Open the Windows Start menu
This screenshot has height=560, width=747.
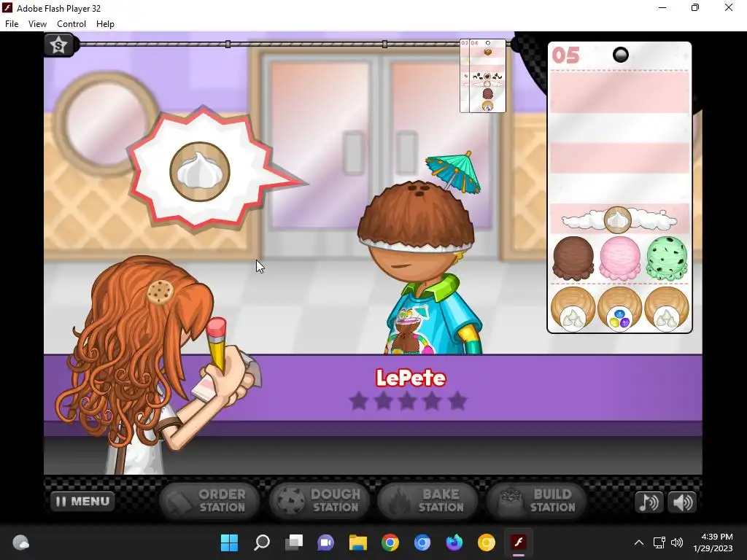point(229,542)
